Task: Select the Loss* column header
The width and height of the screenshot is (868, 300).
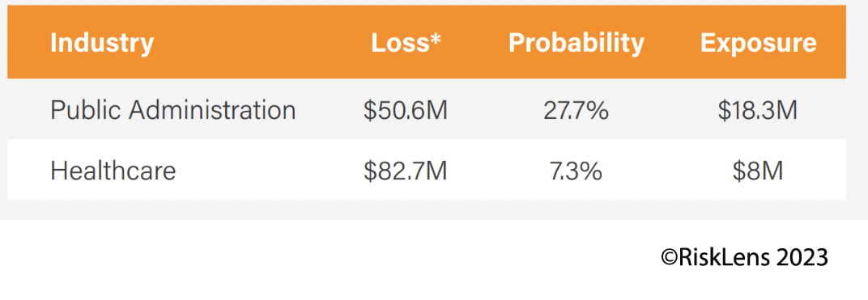Action: coord(406,43)
